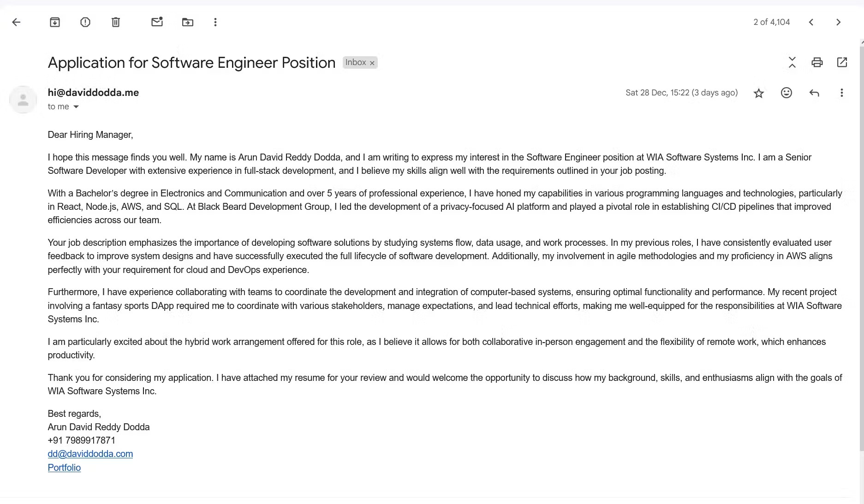Click the sender's profile avatar
This screenshot has width=864, height=504.
tap(23, 100)
